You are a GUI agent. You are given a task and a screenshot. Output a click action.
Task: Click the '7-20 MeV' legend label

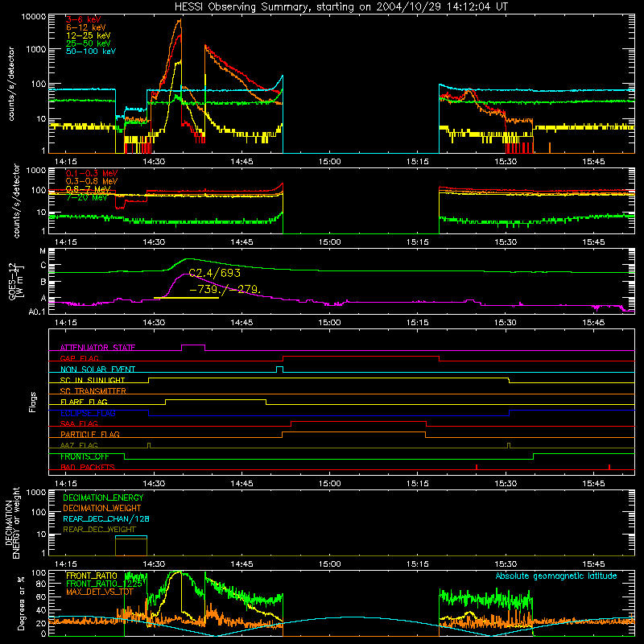[86, 197]
